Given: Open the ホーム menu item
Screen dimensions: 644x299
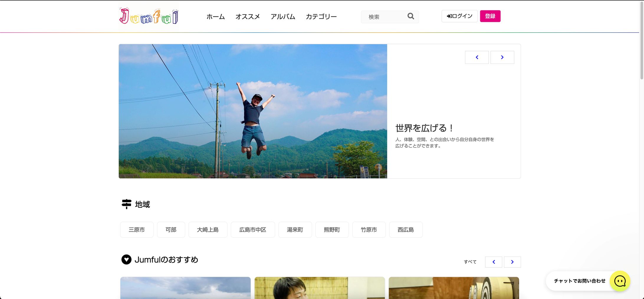Looking at the screenshot, I should 216,17.
